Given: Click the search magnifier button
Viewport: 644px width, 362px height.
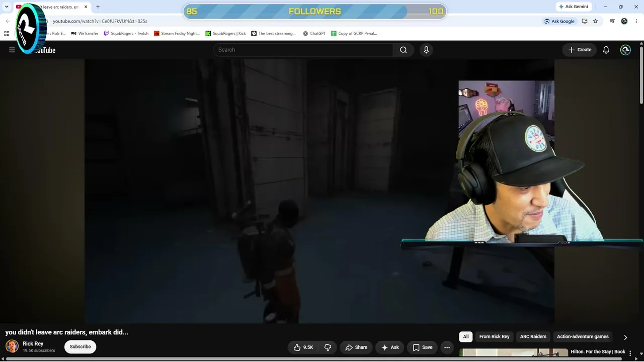Looking at the screenshot, I should click(x=404, y=50).
